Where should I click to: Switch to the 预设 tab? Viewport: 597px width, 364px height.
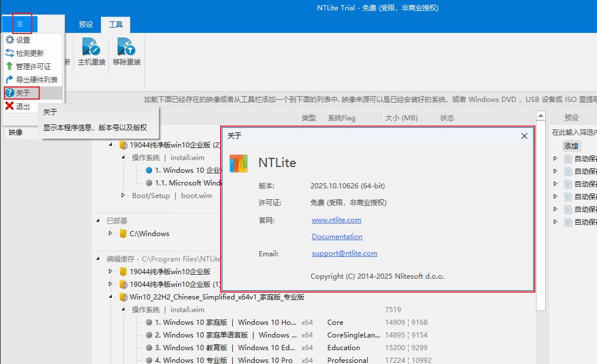tap(86, 25)
